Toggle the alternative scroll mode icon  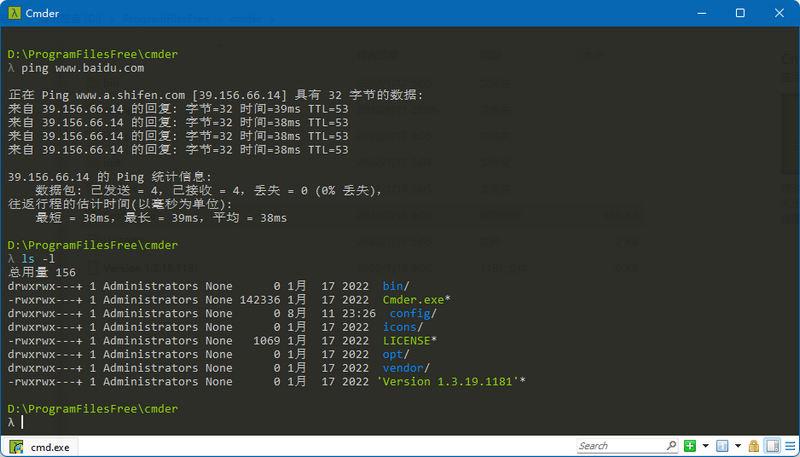tap(772, 446)
